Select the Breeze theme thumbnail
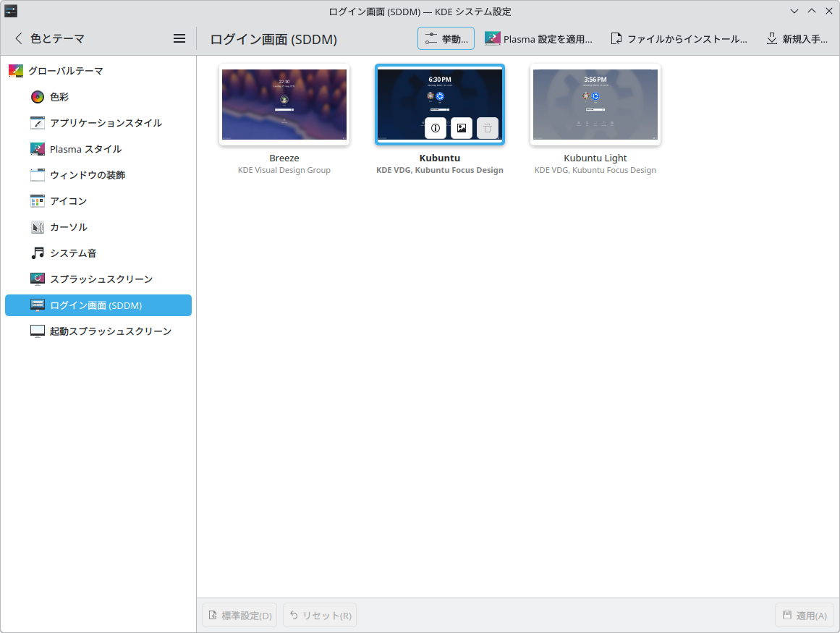Image resolution: width=840 pixels, height=633 pixels. pyautogui.click(x=284, y=104)
